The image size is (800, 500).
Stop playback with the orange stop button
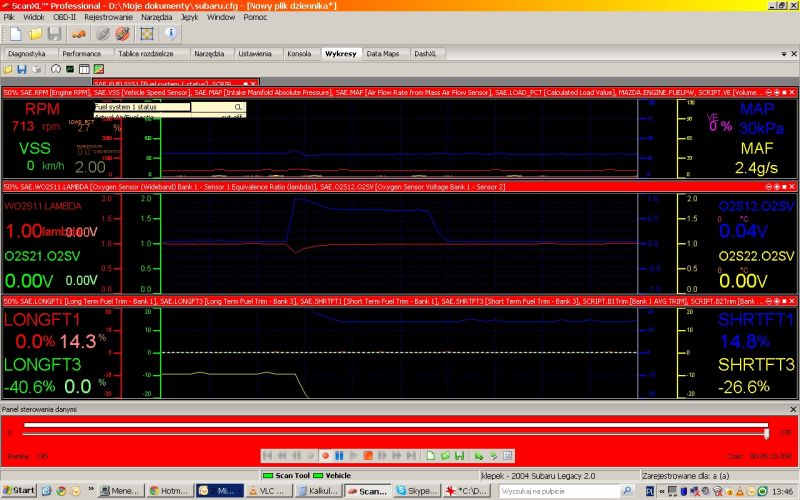pyautogui.click(x=367, y=455)
